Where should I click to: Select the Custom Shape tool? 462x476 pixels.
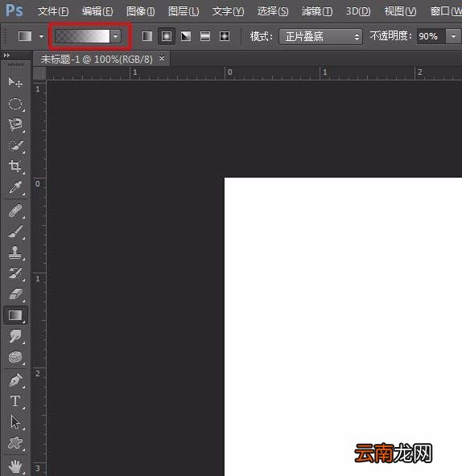15,443
